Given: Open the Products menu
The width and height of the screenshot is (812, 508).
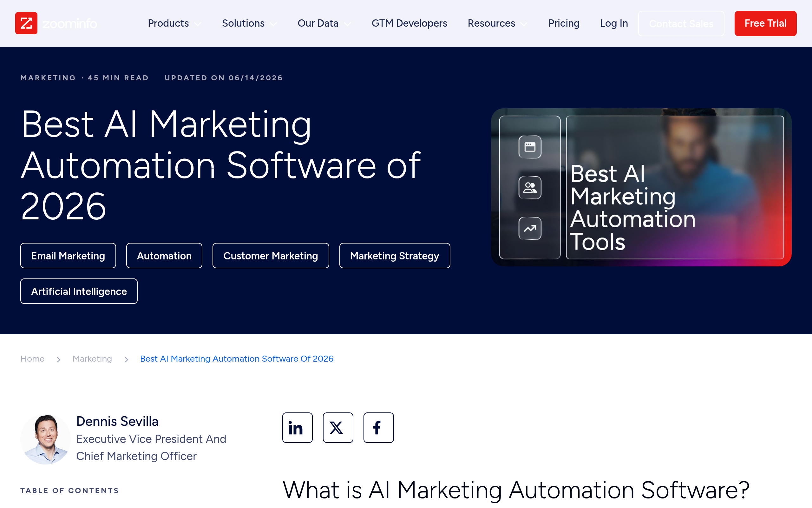Looking at the screenshot, I should [x=168, y=23].
